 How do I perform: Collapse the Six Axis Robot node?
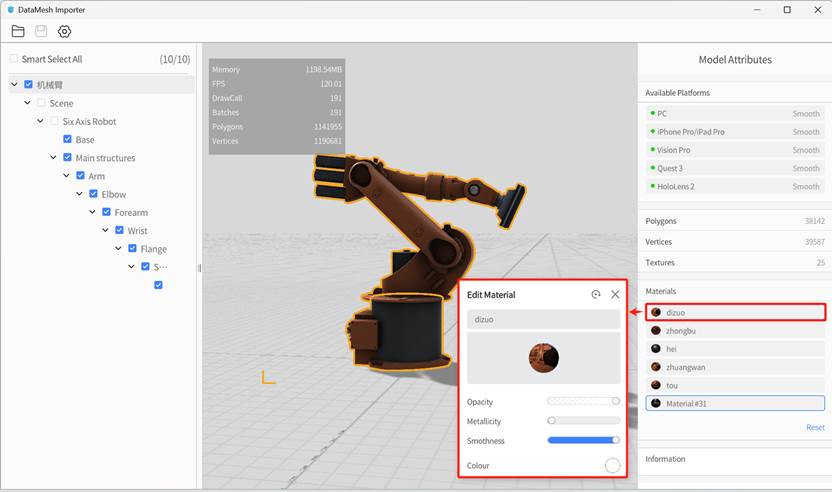pyautogui.click(x=41, y=121)
